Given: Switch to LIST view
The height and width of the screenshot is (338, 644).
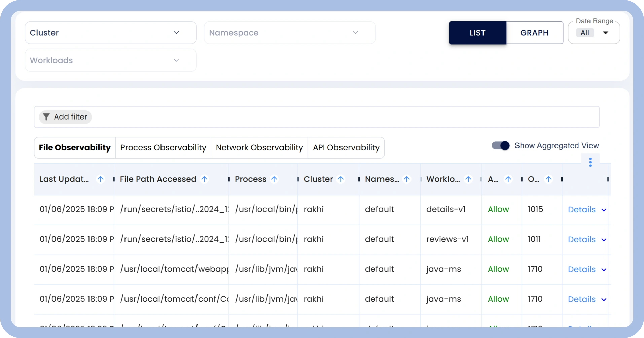Looking at the screenshot, I should point(477,33).
